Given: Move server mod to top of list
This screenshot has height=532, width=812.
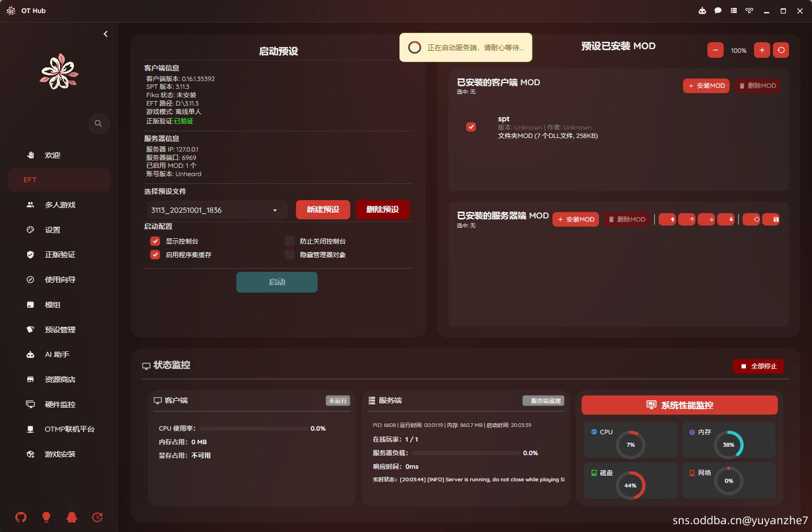Looking at the screenshot, I should (x=667, y=219).
